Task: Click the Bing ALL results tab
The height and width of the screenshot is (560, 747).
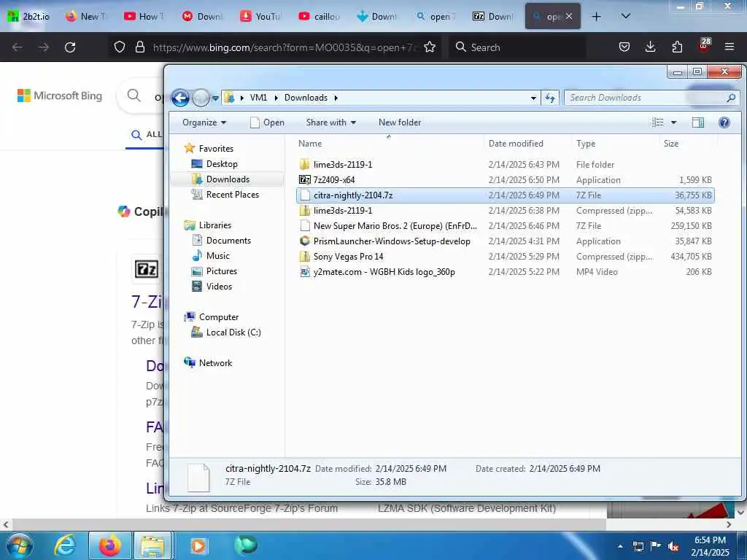Action: [x=146, y=135]
